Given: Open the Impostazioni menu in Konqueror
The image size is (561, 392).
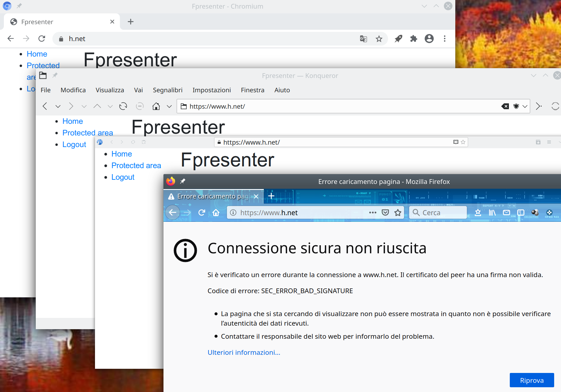Looking at the screenshot, I should [212, 90].
